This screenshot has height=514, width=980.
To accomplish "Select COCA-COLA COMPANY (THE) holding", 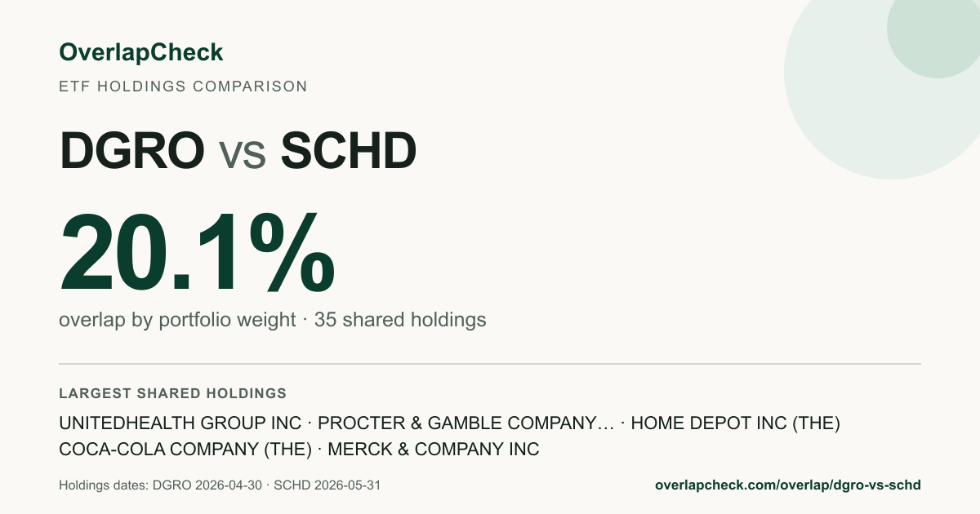I will (x=185, y=450).
